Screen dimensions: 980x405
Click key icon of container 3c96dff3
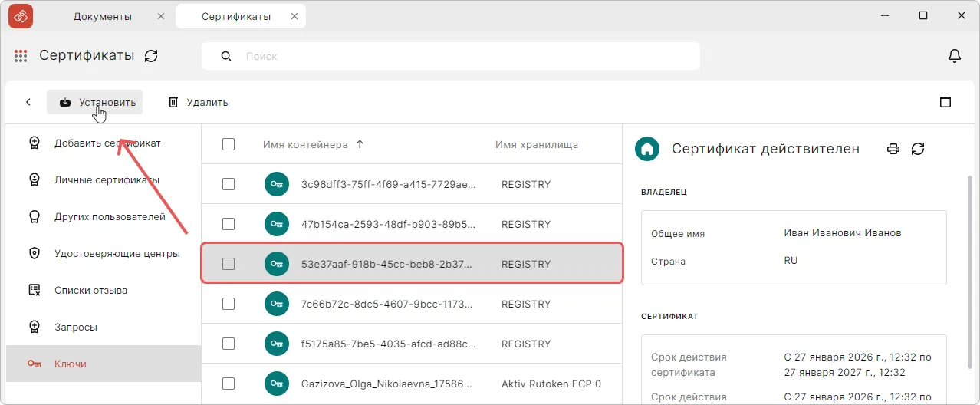coord(277,184)
